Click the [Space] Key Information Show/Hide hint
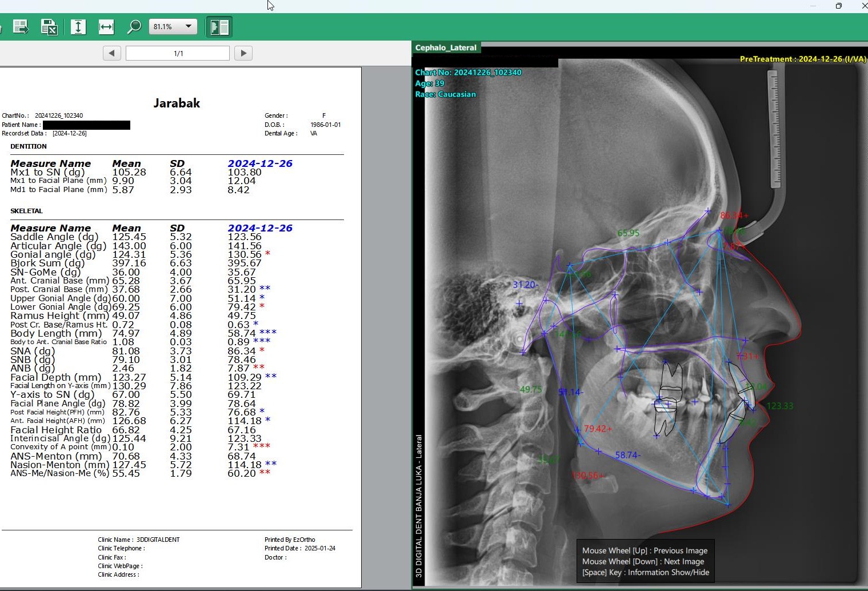This screenshot has width=868, height=591. [x=646, y=572]
